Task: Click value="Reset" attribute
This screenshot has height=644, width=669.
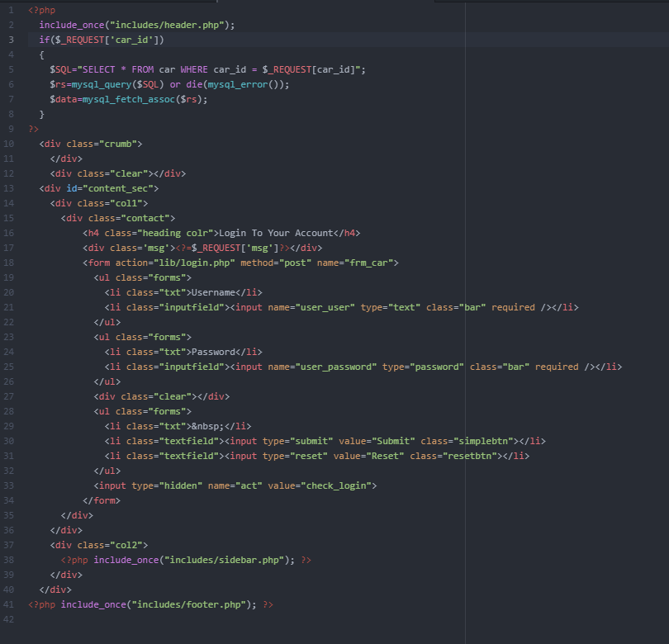Action: coord(368,456)
